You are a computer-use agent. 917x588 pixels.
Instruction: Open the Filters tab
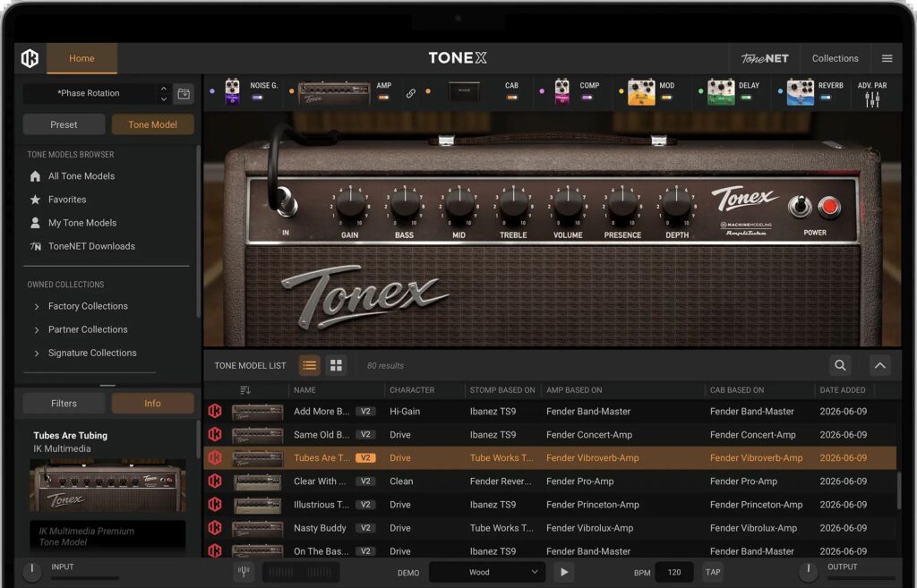point(64,404)
